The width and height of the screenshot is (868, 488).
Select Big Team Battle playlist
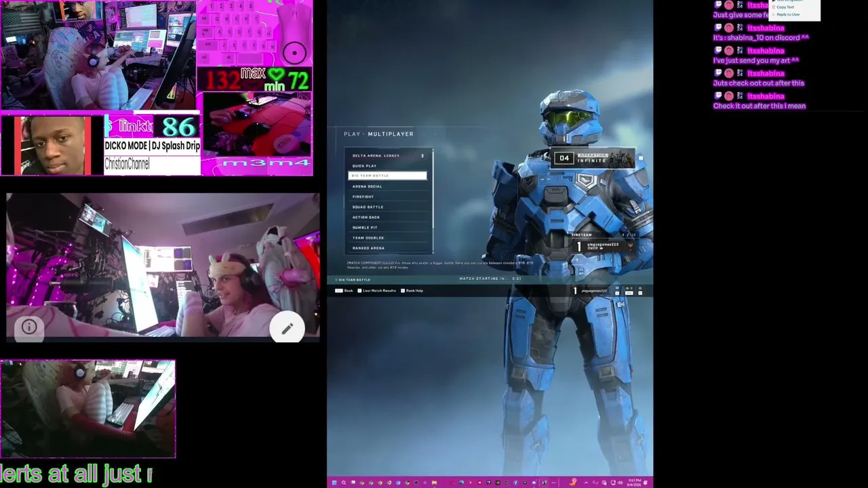(387, 176)
